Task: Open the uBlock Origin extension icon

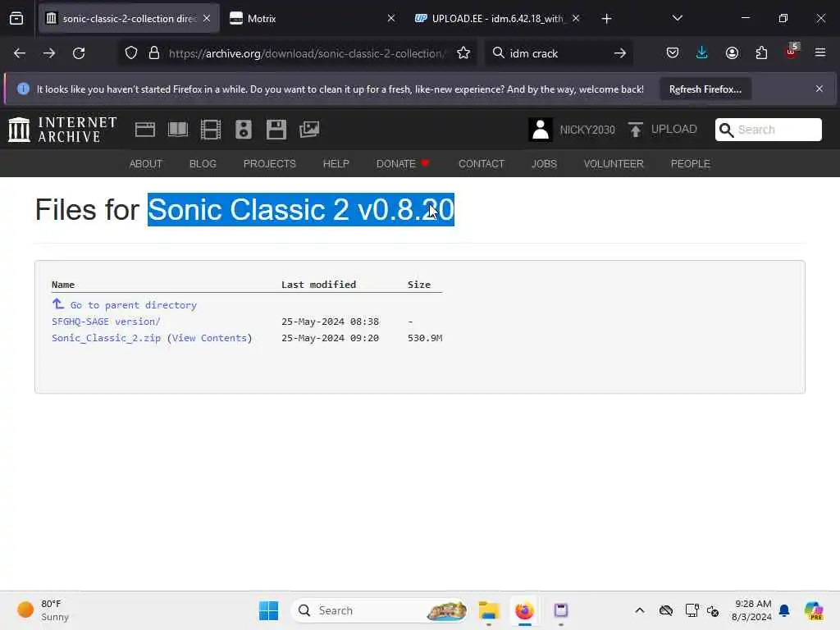Action: pos(792,52)
